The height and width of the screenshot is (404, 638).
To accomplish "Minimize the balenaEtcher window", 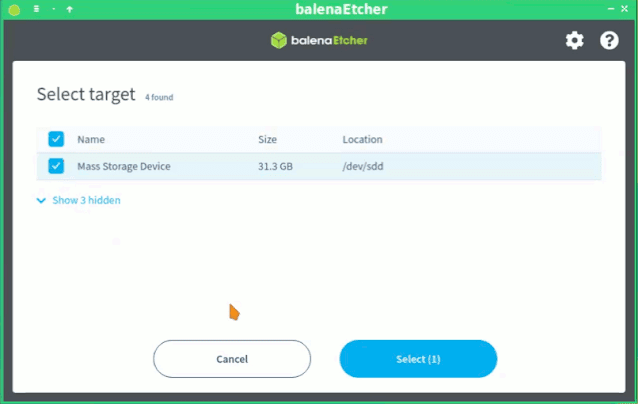I will point(611,9).
